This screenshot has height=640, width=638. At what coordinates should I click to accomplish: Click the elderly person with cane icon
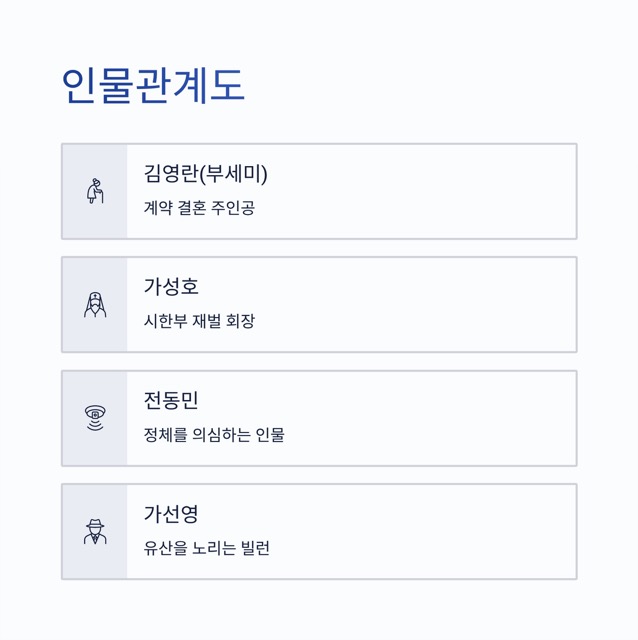click(95, 191)
